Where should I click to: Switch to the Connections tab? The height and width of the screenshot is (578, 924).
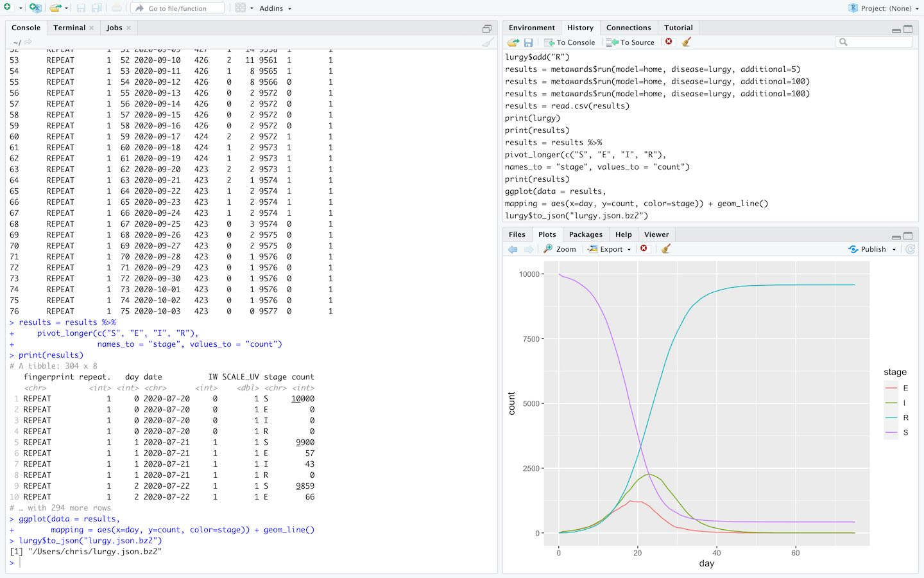click(628, 28)
